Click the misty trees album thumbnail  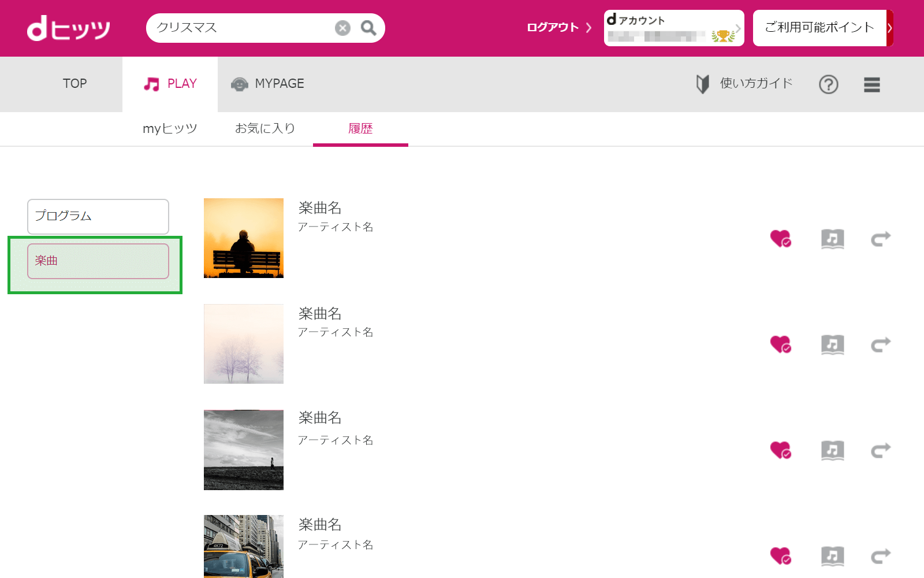tap(244, 344)
